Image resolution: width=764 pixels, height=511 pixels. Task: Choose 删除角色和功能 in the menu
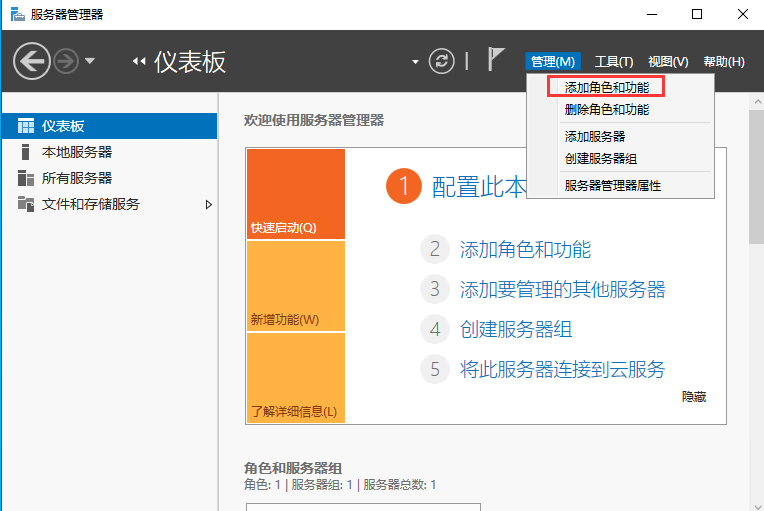[x=607, y=110]
